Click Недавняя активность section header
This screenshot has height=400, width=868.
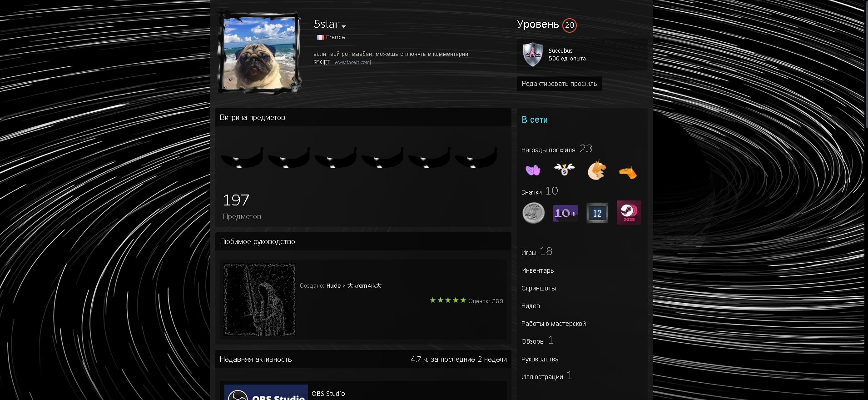[256, 359]
